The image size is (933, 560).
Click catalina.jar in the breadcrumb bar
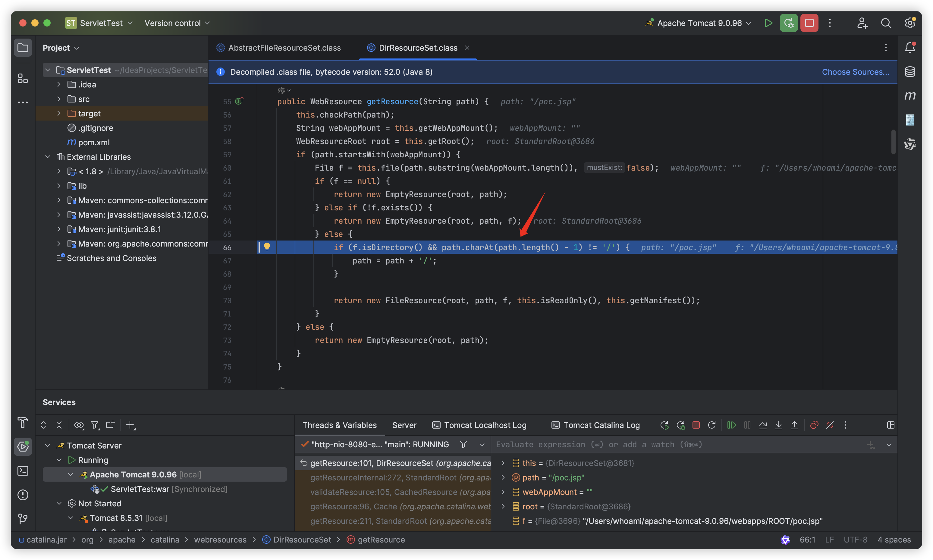click(42, 540)
